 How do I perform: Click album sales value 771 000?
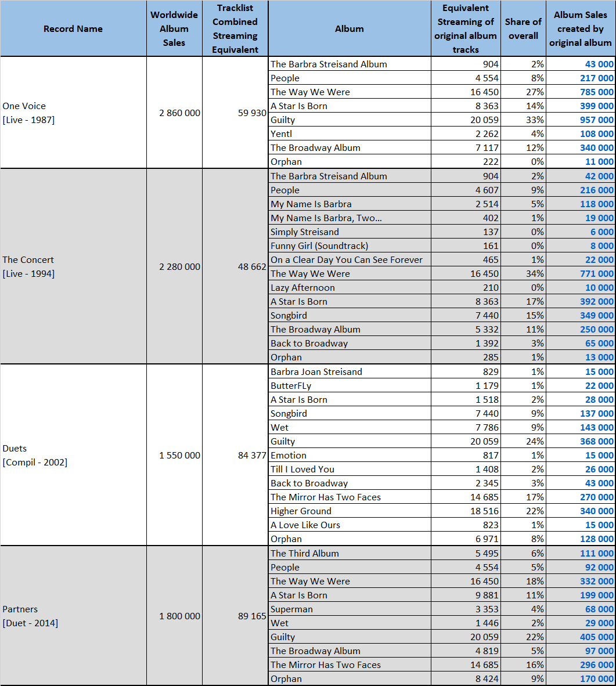pyautogui.click(x=581, y=273)
